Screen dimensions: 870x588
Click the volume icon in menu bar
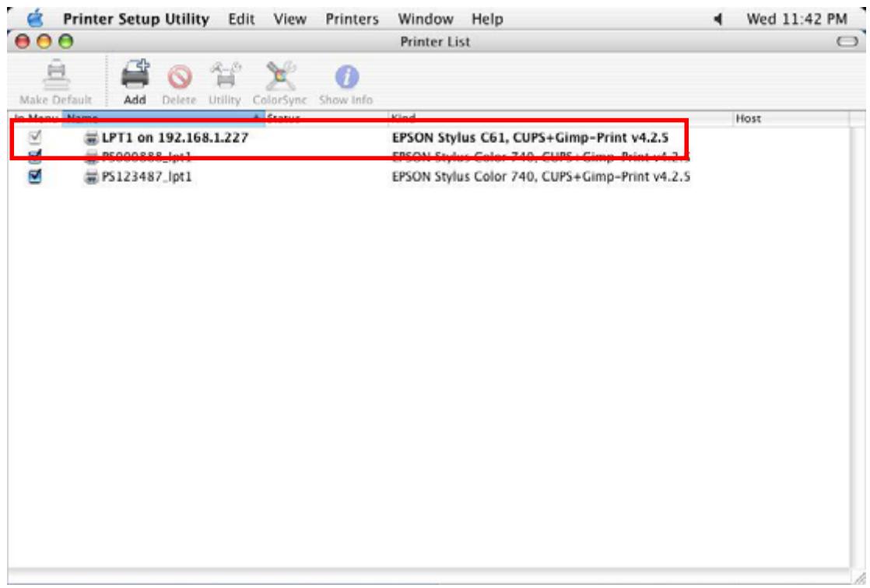717,19
